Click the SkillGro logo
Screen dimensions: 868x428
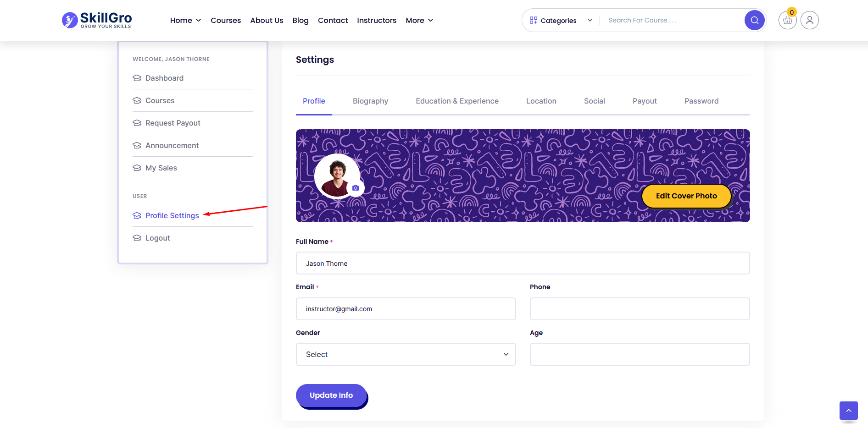tap(97, 20)
